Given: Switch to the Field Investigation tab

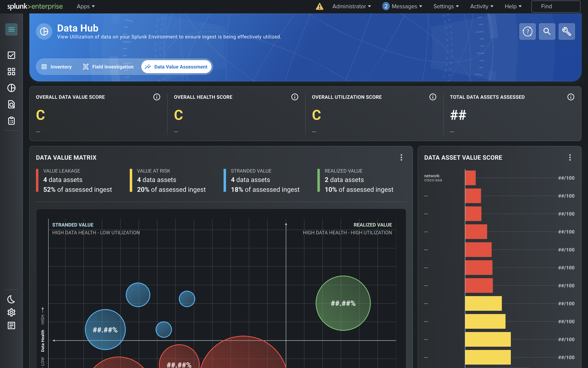Looking at the screenshot, I should click(x=108, y=67).
